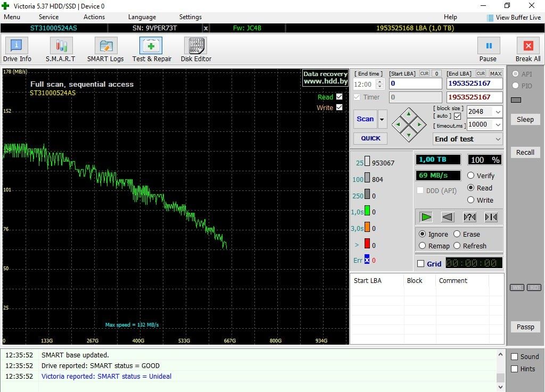Image resolution: width=545 pixels, height=392 pixels.
Task: Open the Service menu
Action: tap(48, 17)
